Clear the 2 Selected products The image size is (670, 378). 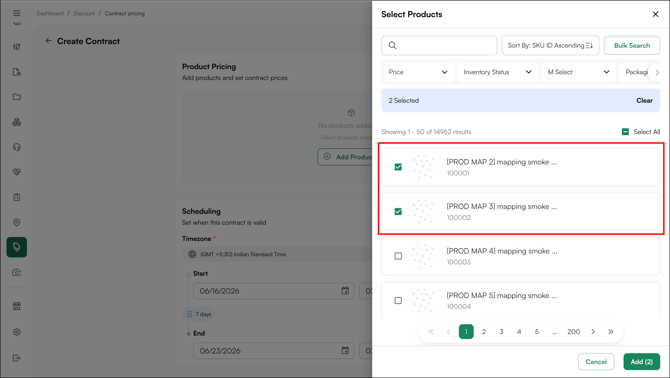(644, 100)
